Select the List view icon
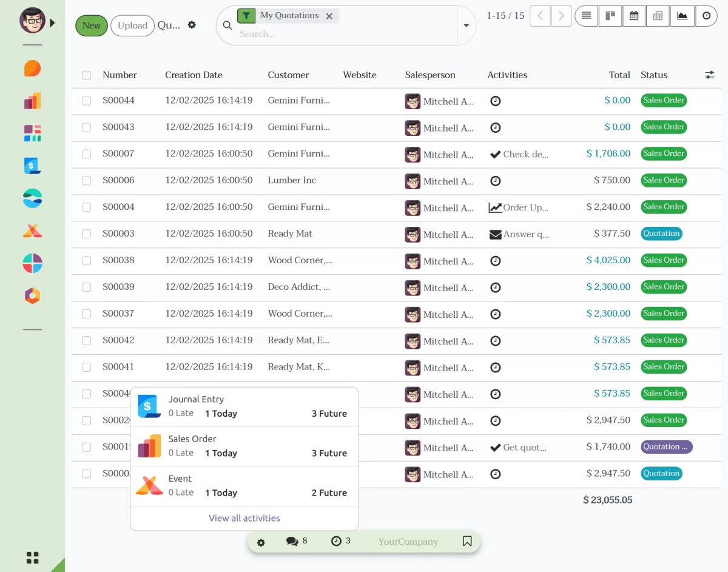Viewport: 728px width, 572px height. tap(586, 16)
